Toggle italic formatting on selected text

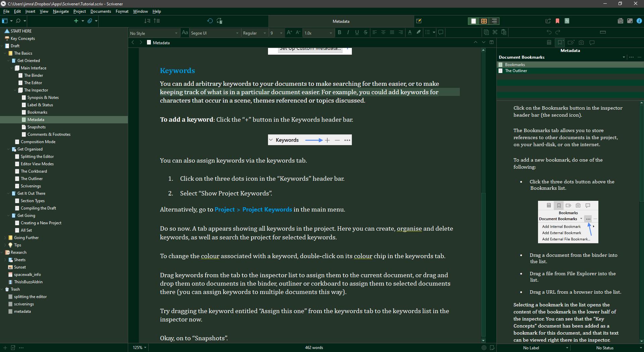tap(348, 33)
